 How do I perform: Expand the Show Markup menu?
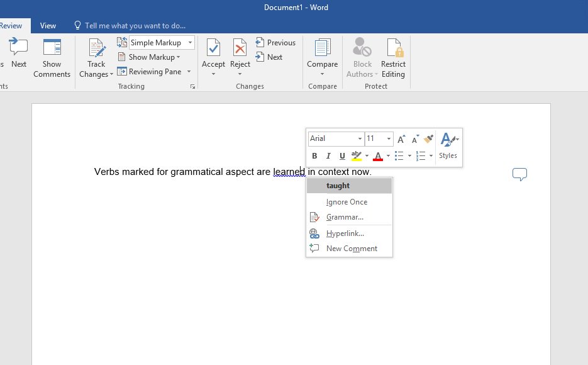[149, 57]
